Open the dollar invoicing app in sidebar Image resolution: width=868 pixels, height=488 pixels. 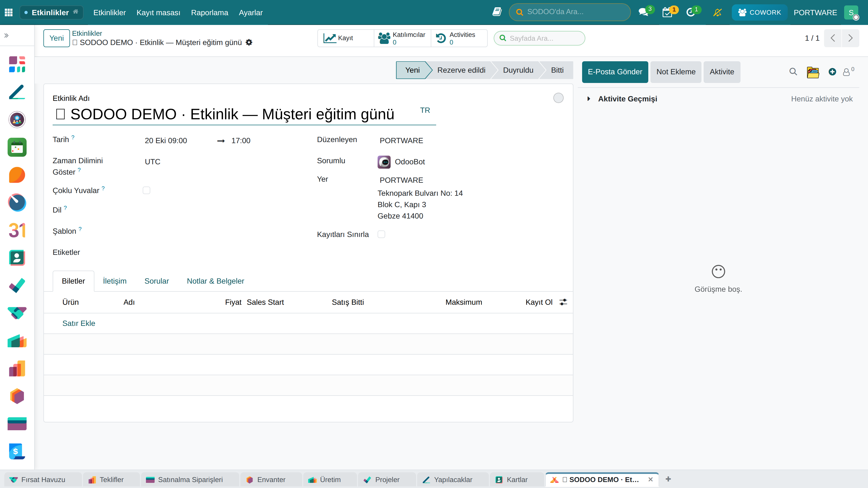point(17,451)
